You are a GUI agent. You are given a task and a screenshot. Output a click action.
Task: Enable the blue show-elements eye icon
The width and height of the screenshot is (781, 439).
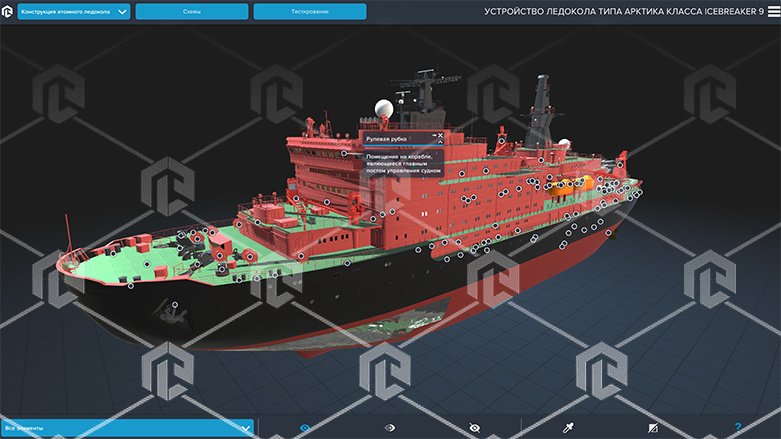305,428
